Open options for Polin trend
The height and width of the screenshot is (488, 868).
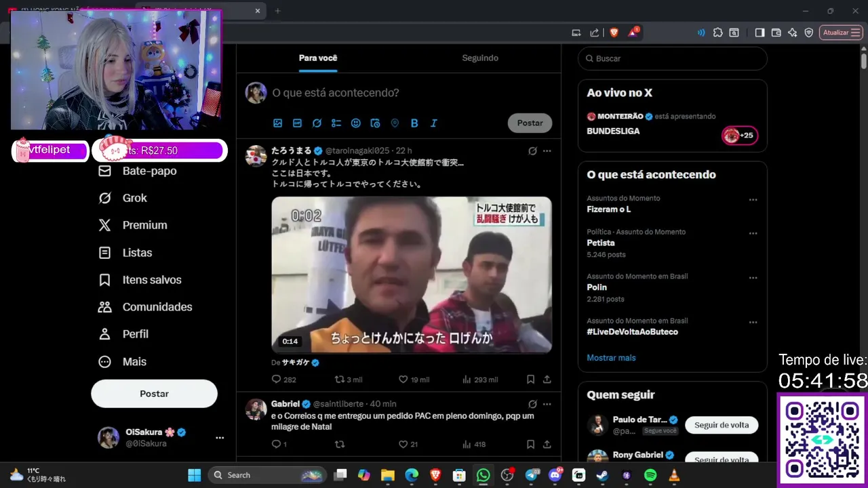tap(753, 278)
